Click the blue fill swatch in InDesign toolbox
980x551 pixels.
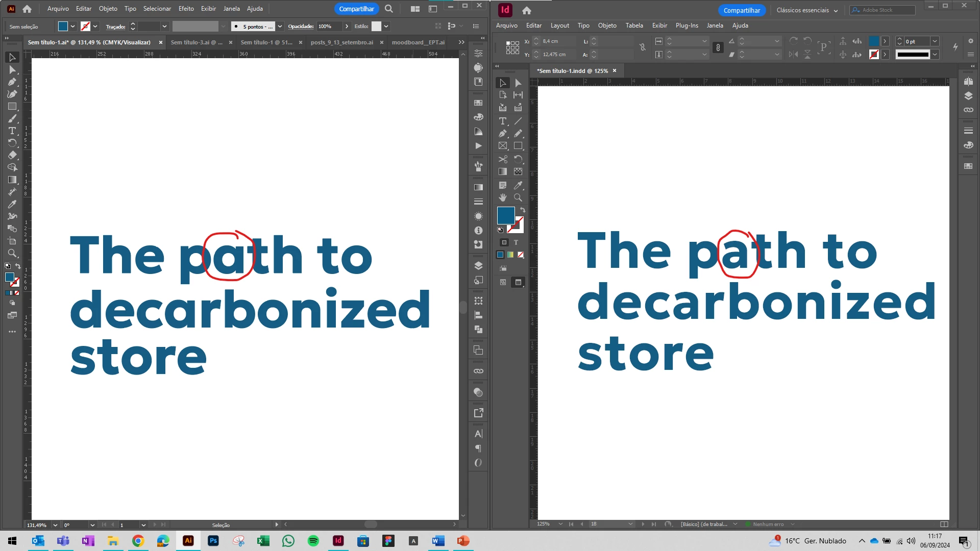pyautogui.click(x=505, y=215)
